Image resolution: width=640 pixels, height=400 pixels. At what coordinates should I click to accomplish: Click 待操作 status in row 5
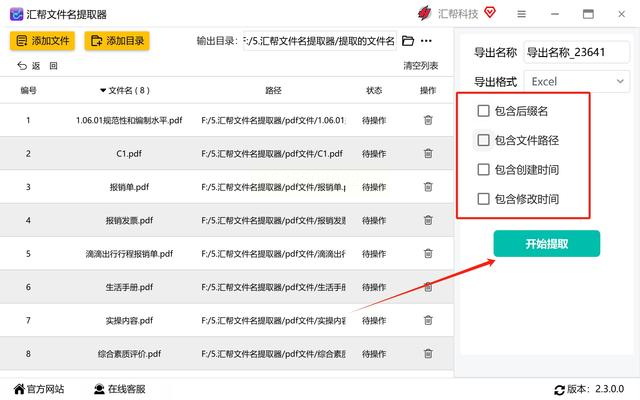coord(374,253)
